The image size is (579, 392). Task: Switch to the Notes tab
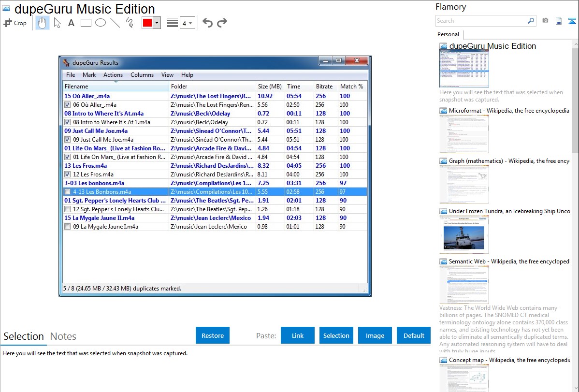(x=63, y=336)
